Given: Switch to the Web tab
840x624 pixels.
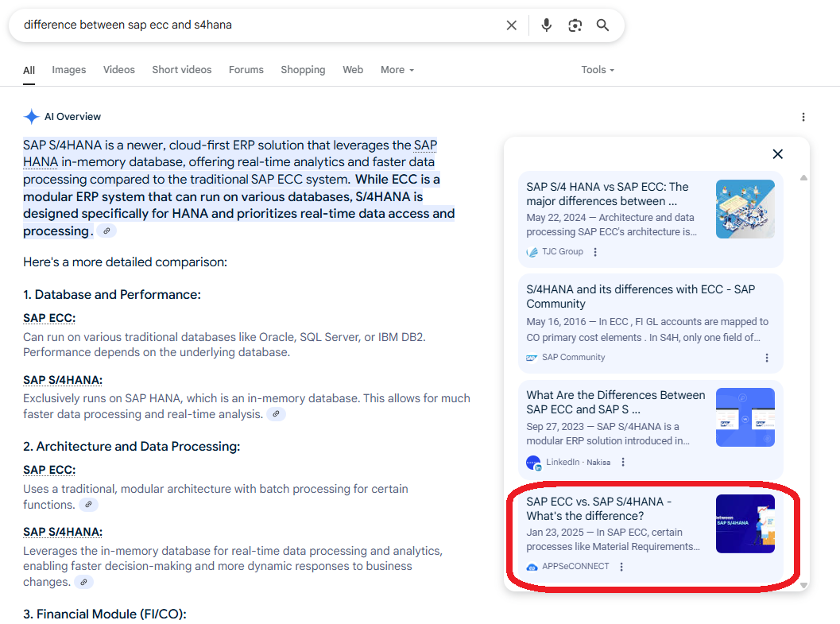Looking at the screenshot, I should (353, 70).
